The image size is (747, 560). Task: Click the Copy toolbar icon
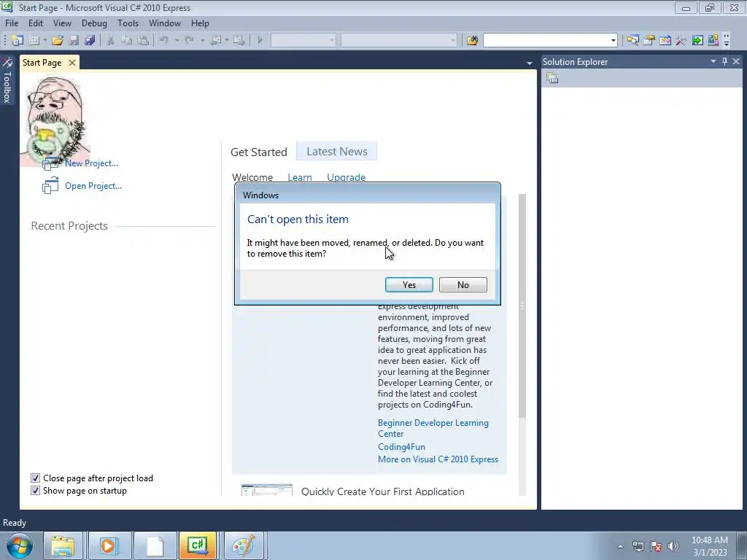pyautogui.click(x=126, y=41)
